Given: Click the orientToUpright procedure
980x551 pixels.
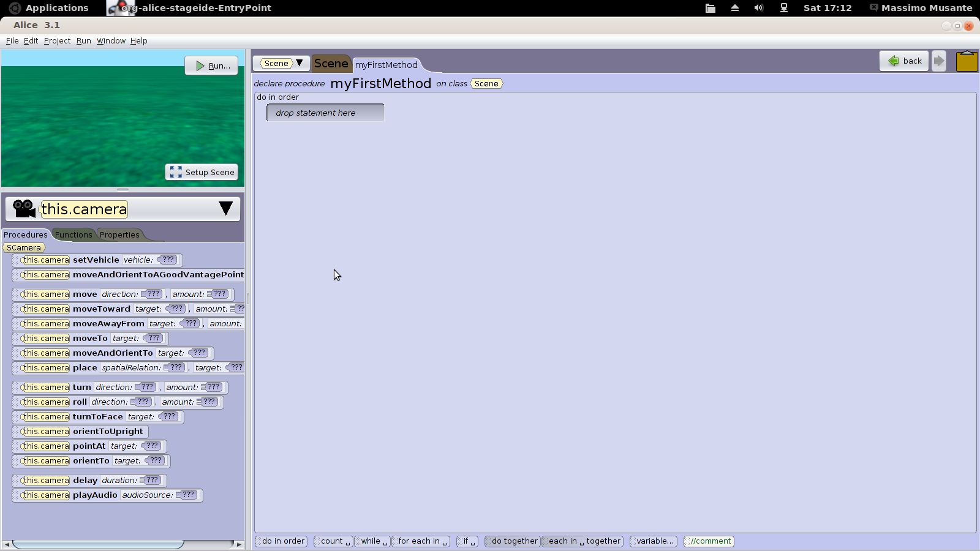Looking at the screenshot, I should (80, 431).
